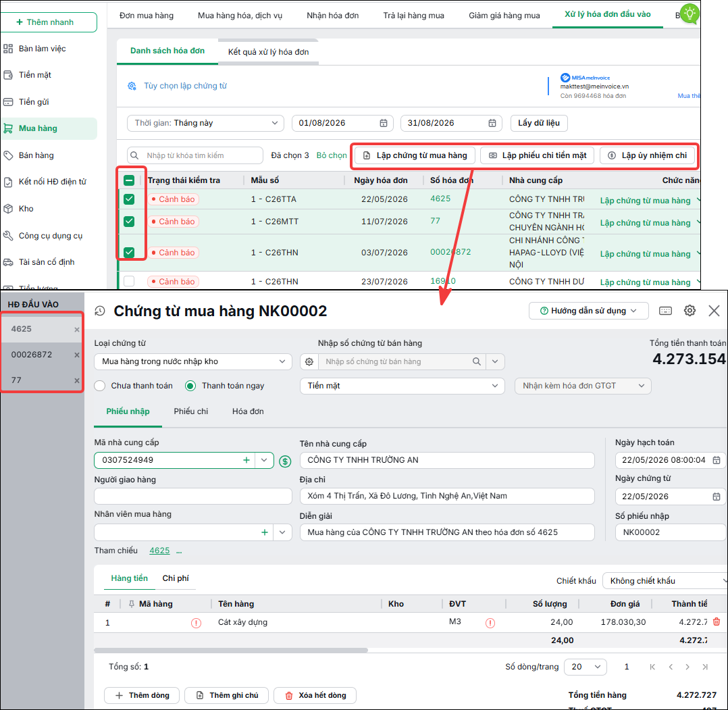Select the Chưa thanh toán radio option

[x=100, y=386]
